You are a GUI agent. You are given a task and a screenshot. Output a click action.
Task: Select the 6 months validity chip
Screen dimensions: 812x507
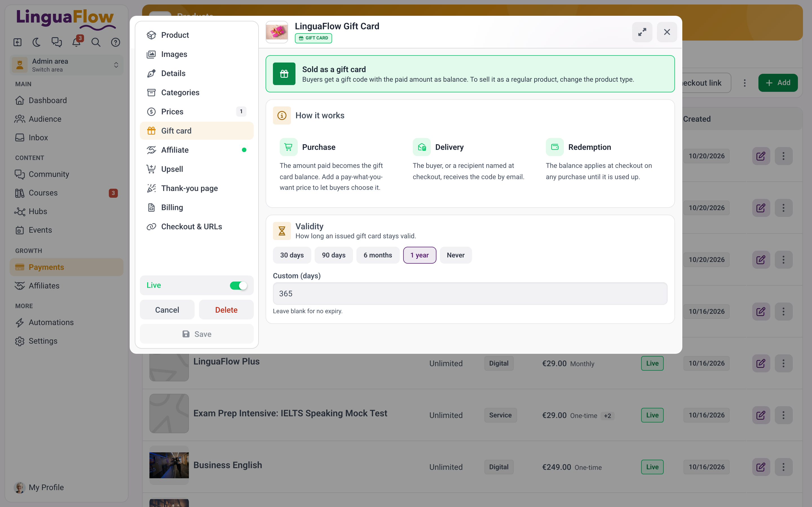pyautogui.click(x=378, y=255)
